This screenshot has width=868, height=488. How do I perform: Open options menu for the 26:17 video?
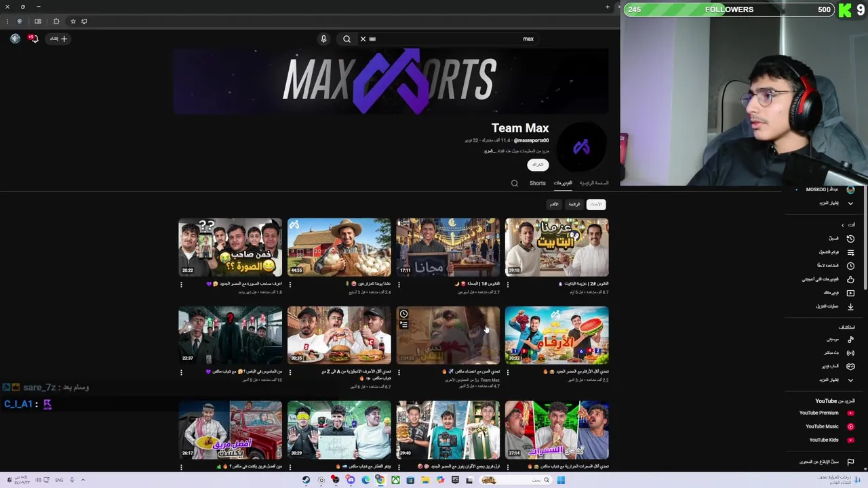[x=181, y=468]
